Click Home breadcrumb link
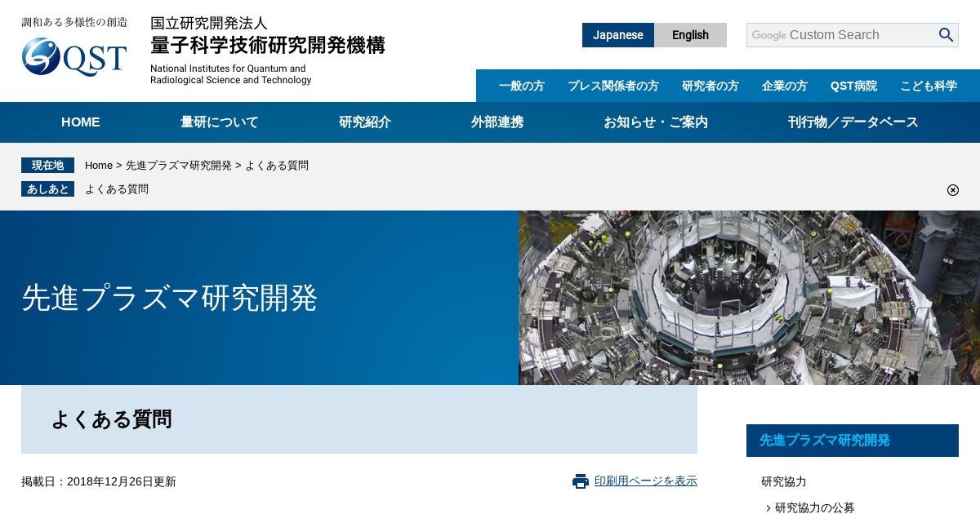980x514 pixels. (99, 166)
